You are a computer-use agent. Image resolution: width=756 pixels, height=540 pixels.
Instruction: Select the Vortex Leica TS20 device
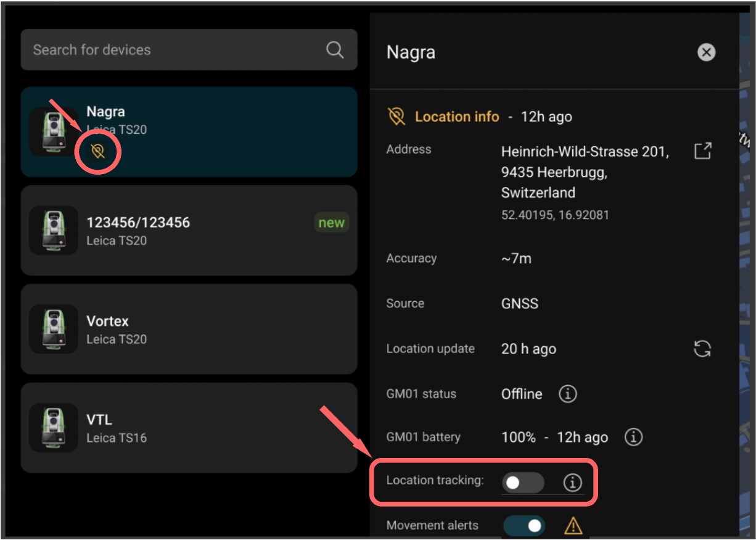coord(189,329)
